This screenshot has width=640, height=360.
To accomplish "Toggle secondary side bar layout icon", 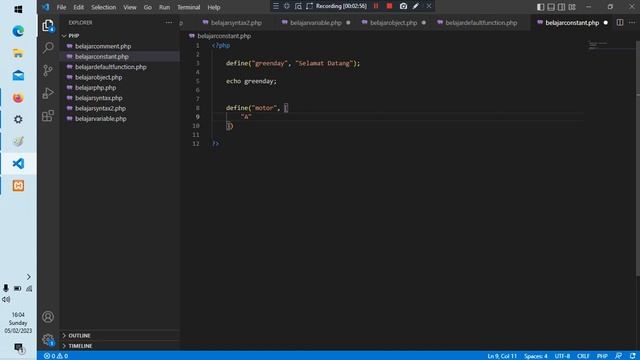I will click(562, 7).
